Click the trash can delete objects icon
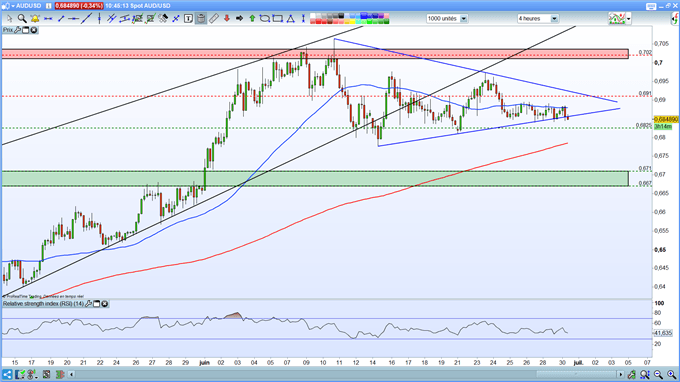 (x=201, y=19)
